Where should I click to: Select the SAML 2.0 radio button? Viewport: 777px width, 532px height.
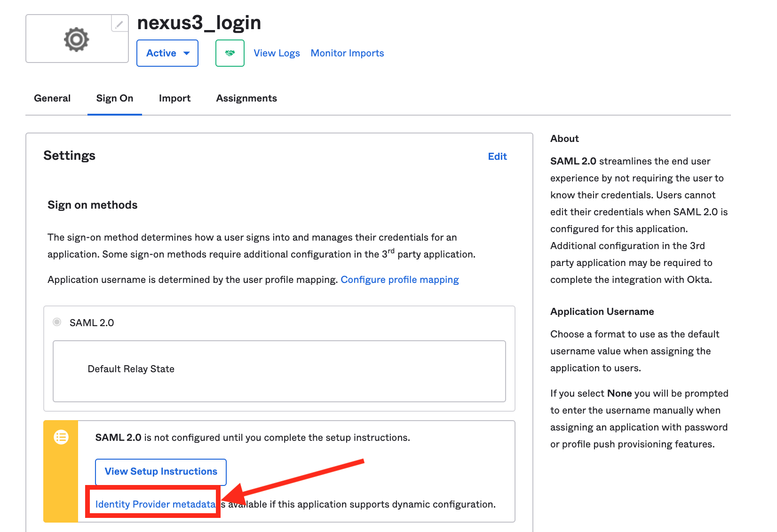57,322
